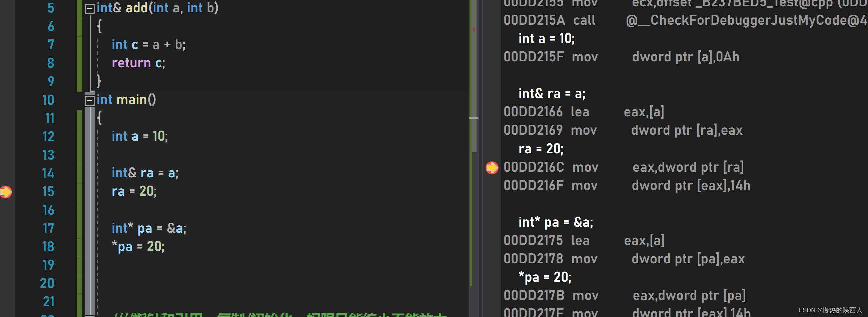Screen dimensions: 868x317
Task: Click operand 'dword ptr [ra],eax'
Action: [687, 131]
